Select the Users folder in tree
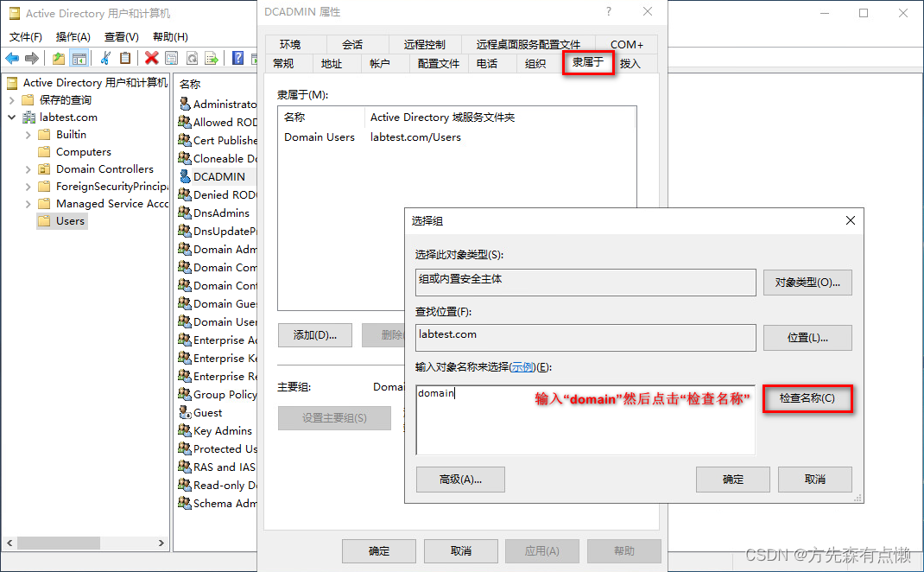This screenshot has height=572, width=924. coord(62,221)
